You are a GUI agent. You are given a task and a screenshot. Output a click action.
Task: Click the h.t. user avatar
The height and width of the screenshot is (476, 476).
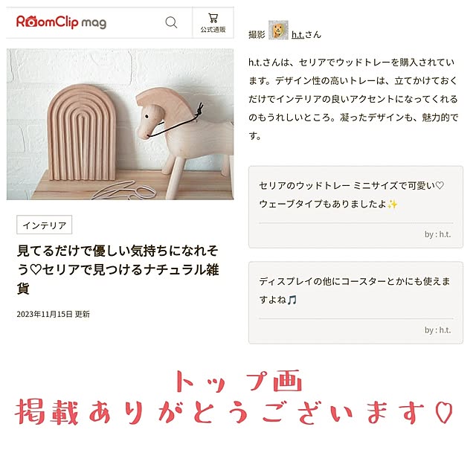[x=278, y=30]
